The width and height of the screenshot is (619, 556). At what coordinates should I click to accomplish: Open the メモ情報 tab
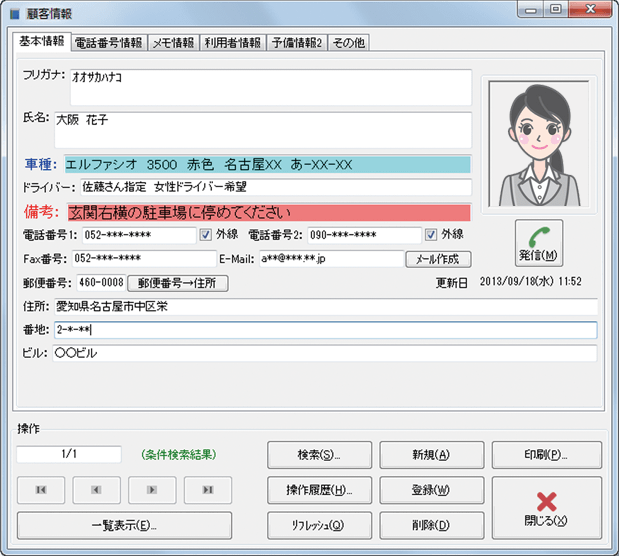click(173, 43)
